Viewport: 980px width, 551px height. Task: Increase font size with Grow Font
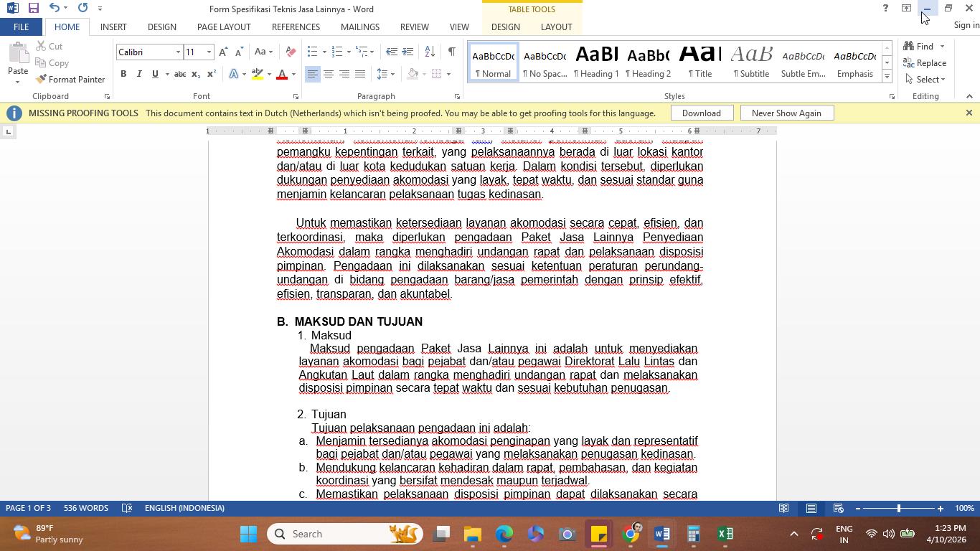[223, 52]
